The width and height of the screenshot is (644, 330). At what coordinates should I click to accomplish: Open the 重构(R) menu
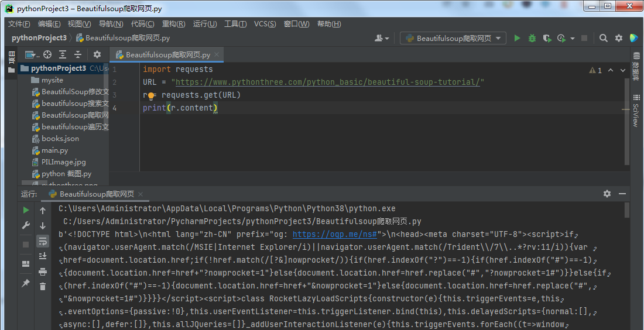coord(173,24)
